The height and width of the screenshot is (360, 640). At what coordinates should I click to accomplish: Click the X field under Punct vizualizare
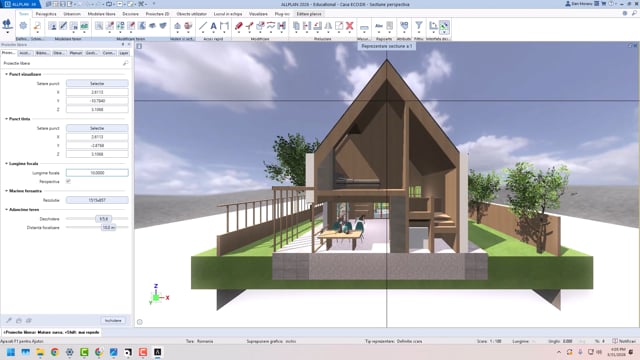coord(97,92)
